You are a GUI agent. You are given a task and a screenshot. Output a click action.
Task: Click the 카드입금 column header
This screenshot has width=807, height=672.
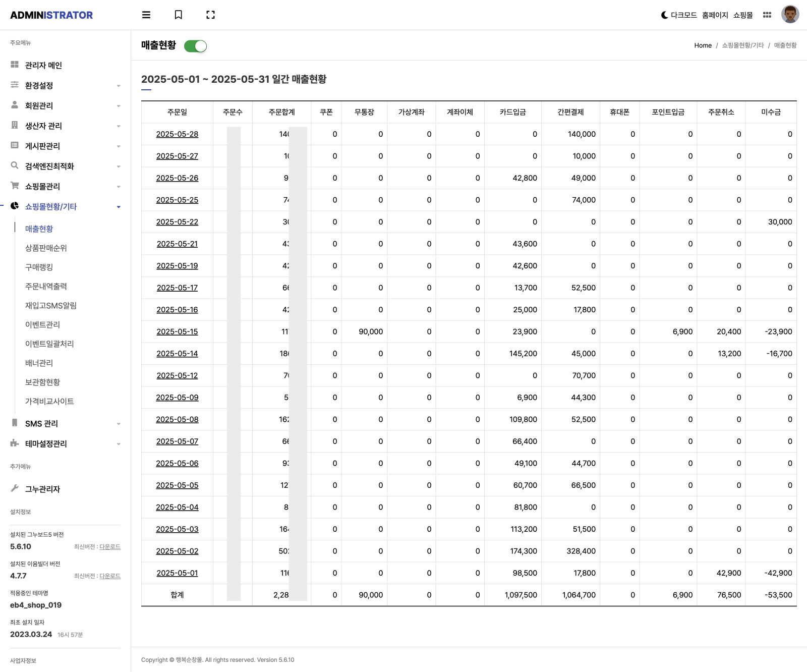(x=512, y=112)
